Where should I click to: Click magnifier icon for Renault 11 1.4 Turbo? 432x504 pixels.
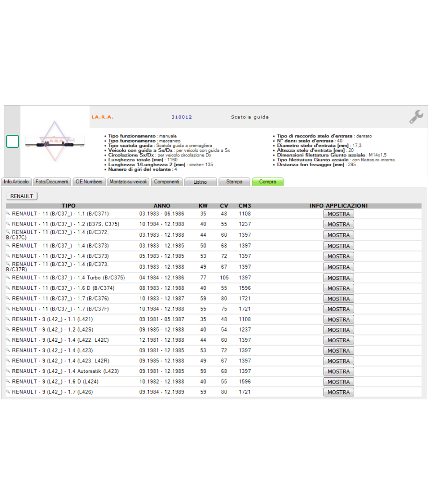[8, 277]
